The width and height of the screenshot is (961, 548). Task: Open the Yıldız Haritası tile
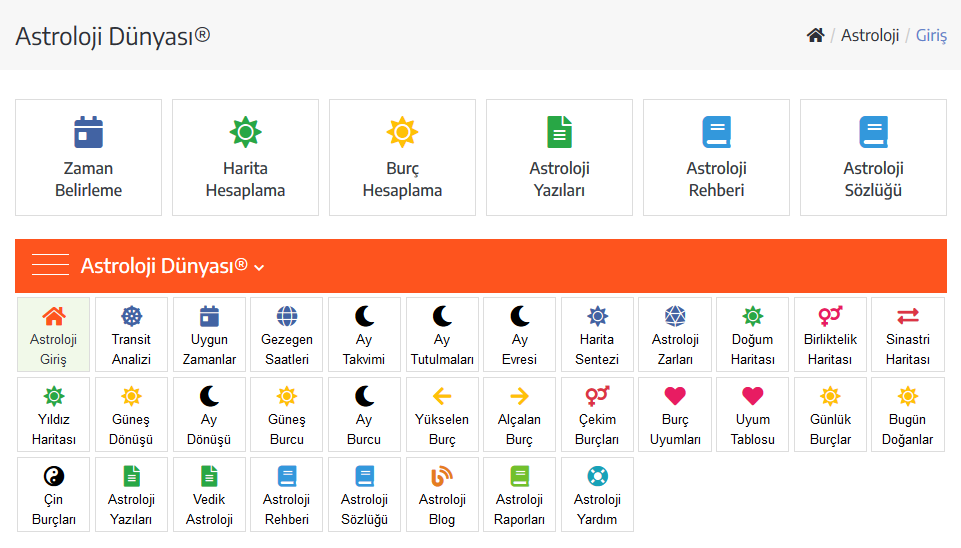tap(53, 415)
